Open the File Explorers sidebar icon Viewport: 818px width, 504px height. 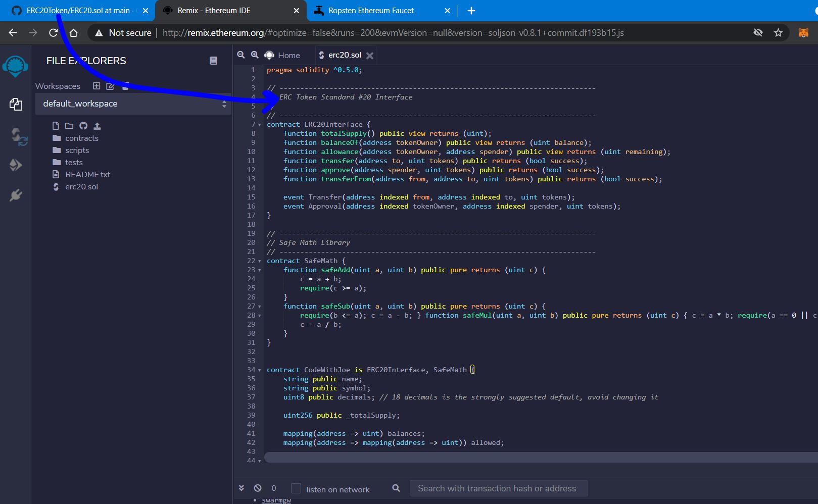click(16, 105)
